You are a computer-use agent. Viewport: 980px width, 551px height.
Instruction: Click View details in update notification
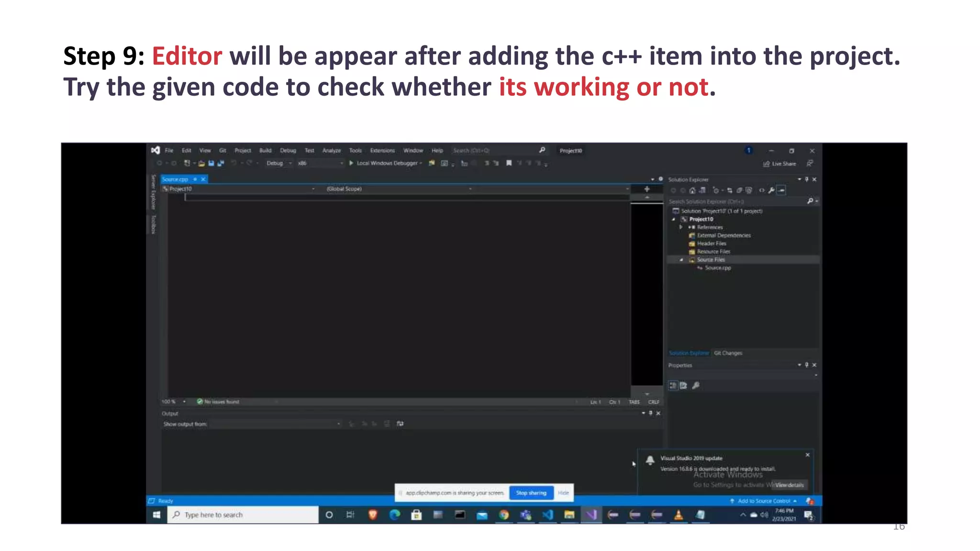(x=790, y=485)
